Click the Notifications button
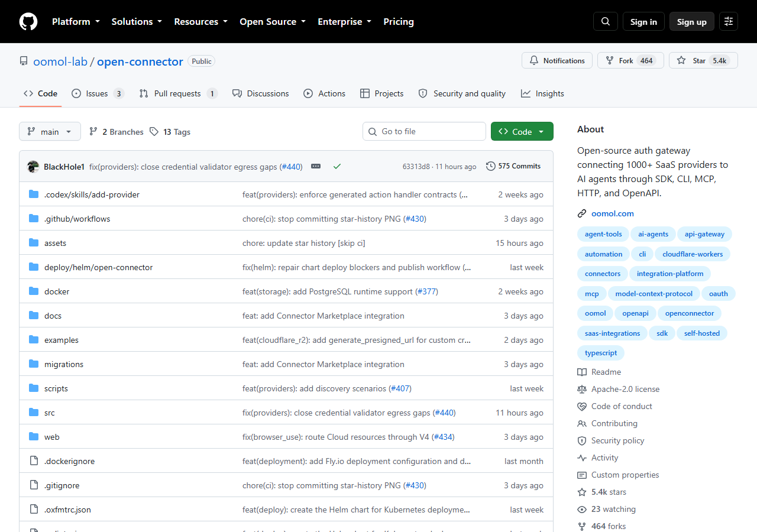Image resolution: width=757 pixels, height=532 pixels. pyautogui.click(x=557, y=60)
